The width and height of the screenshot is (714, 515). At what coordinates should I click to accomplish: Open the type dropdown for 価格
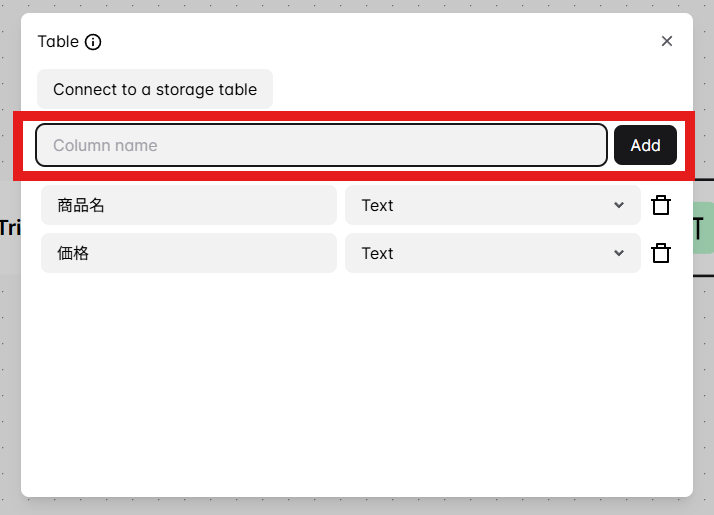point(492,253)
